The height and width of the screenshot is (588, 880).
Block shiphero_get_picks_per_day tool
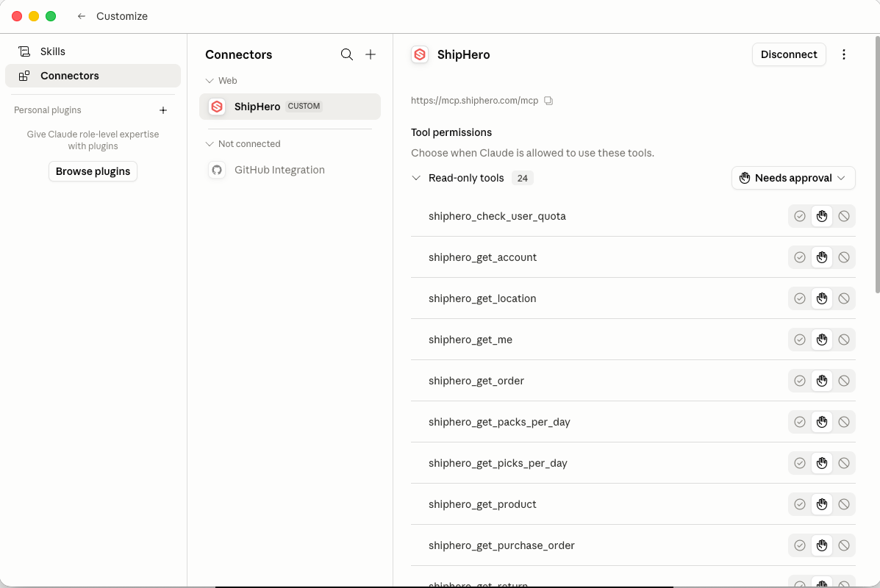pos(843,464)
